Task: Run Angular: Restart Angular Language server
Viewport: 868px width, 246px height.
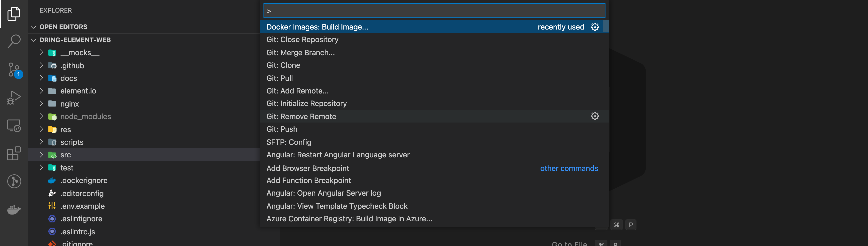Action: (338, 155)
